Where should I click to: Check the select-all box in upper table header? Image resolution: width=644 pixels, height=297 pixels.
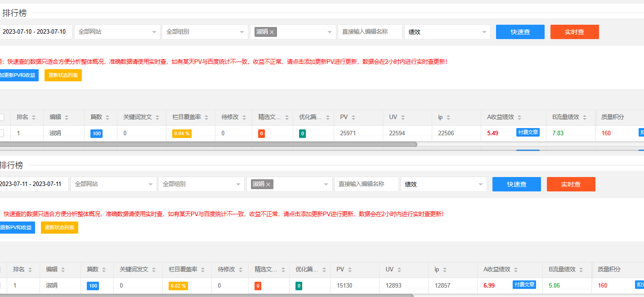[x=2, y=117]
